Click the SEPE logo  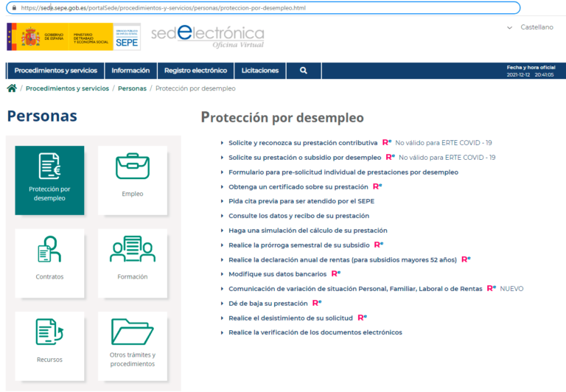pyautogui.click(x=127, y=37)
